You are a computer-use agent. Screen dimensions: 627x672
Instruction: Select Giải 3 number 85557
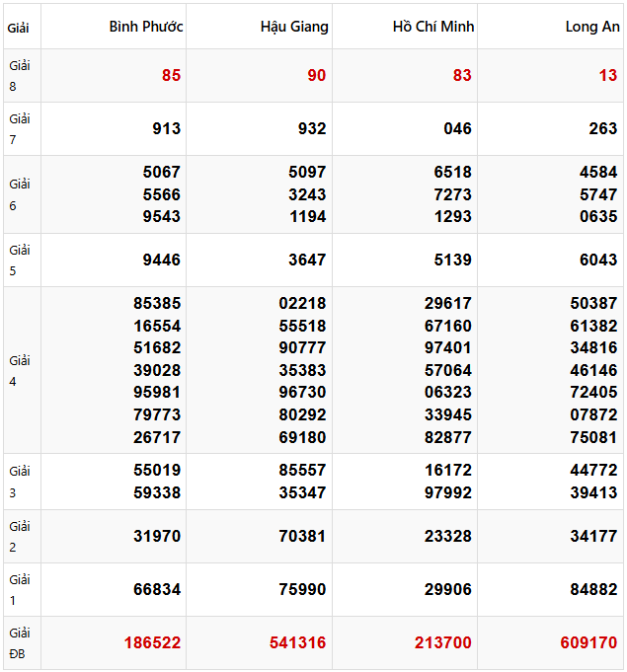click(302, 471)
